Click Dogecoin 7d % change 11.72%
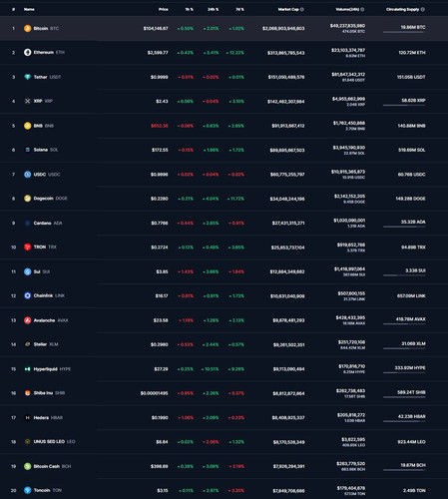 [x=235, y=199]
